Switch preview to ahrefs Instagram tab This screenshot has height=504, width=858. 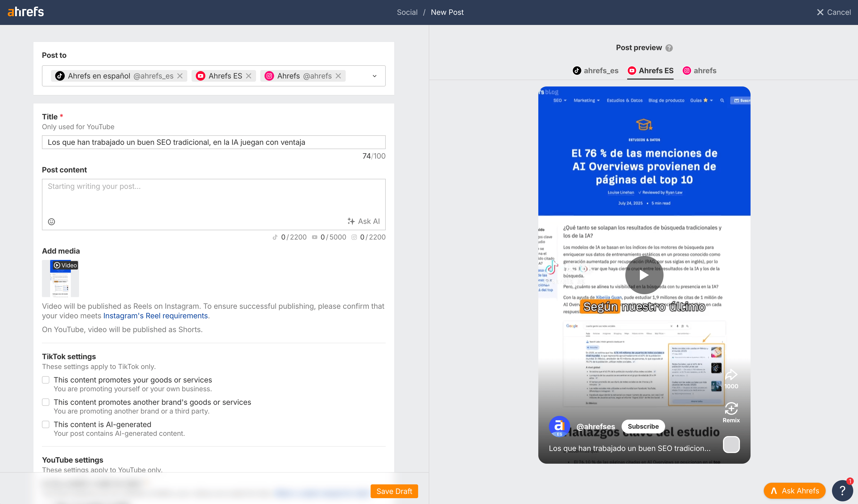[x=700, y=71]
